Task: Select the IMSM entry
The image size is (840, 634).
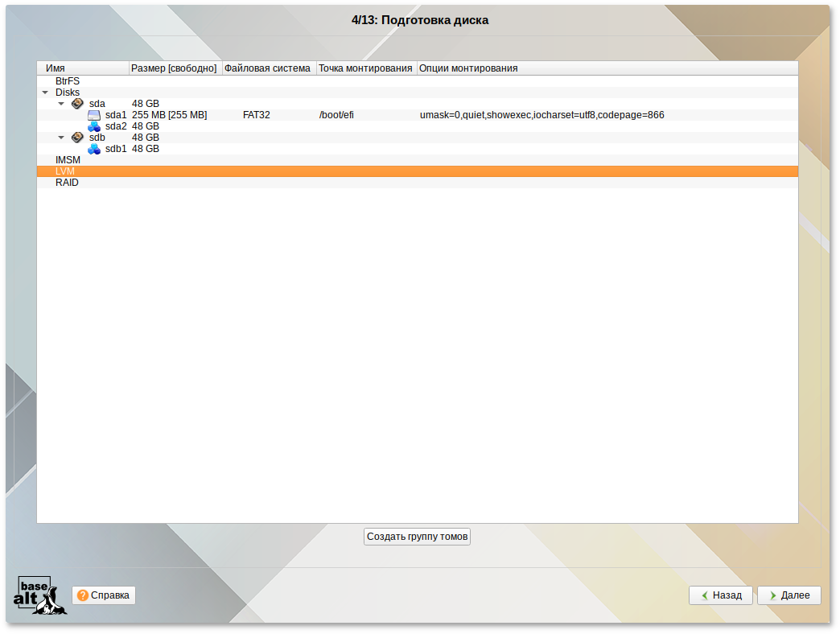Action: [x=68, y=159]
